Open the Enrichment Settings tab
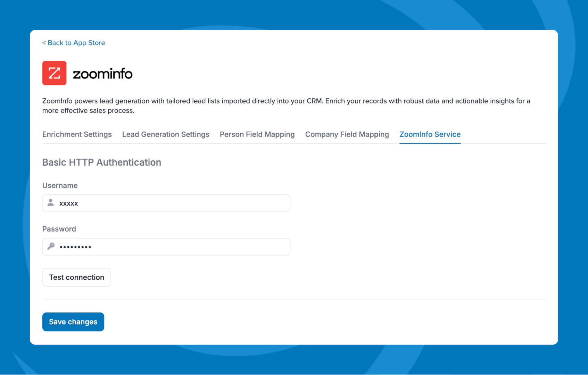Viewport: 588px width, 375px height. (x=77, y=134)
